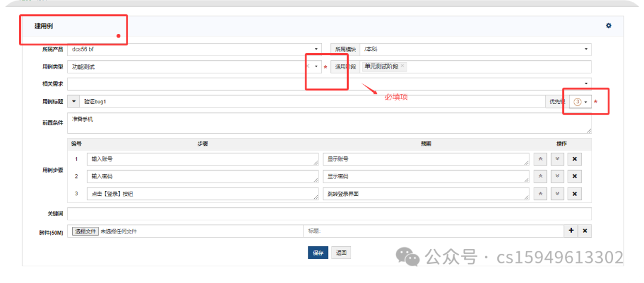Viewport: 644px width, 283px height.
Task: Click the 步骤 column header
Action: coord(203,144)
